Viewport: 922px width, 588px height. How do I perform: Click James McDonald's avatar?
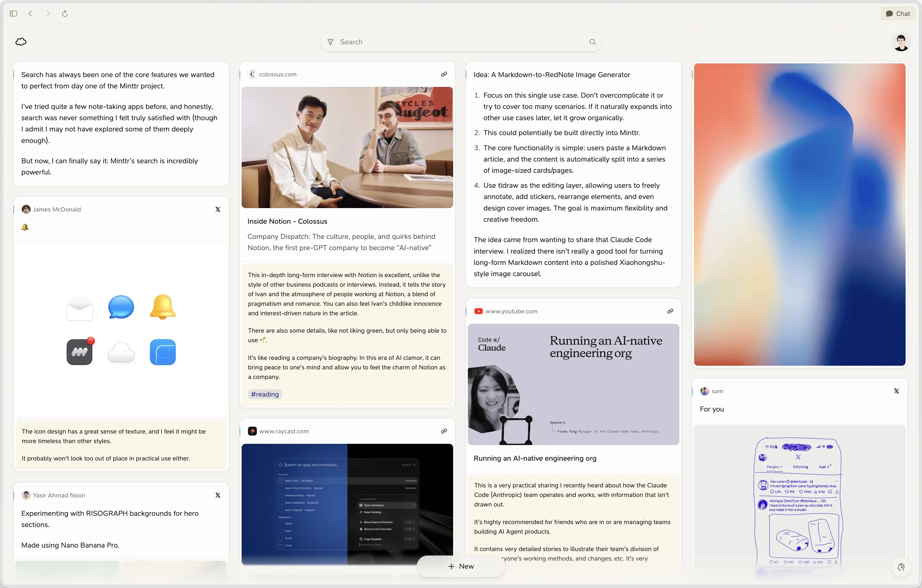pyautogui.click(x=26, y=209)
